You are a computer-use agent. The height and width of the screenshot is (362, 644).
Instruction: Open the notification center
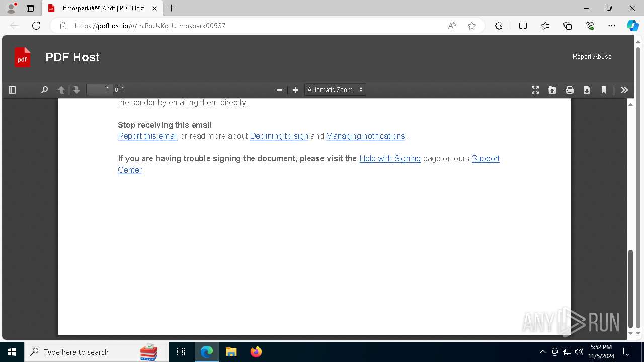point(627,352)
